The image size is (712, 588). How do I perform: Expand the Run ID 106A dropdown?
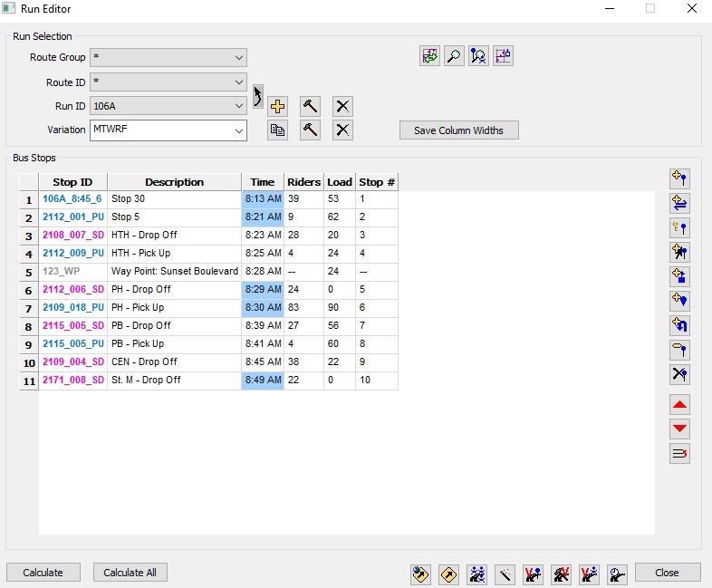[x=168, y=106]
